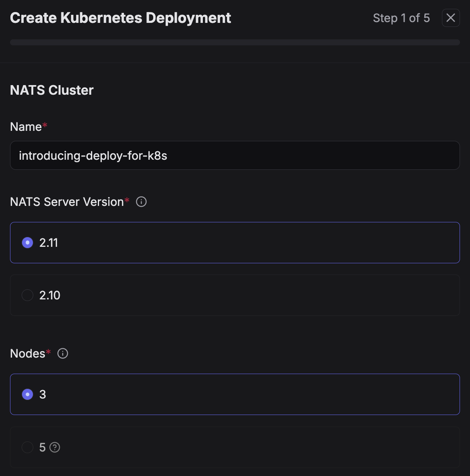Screen dimensions: 470x476
Task: Select NATS Server Version 2.11 radio button
Action: 27,242
